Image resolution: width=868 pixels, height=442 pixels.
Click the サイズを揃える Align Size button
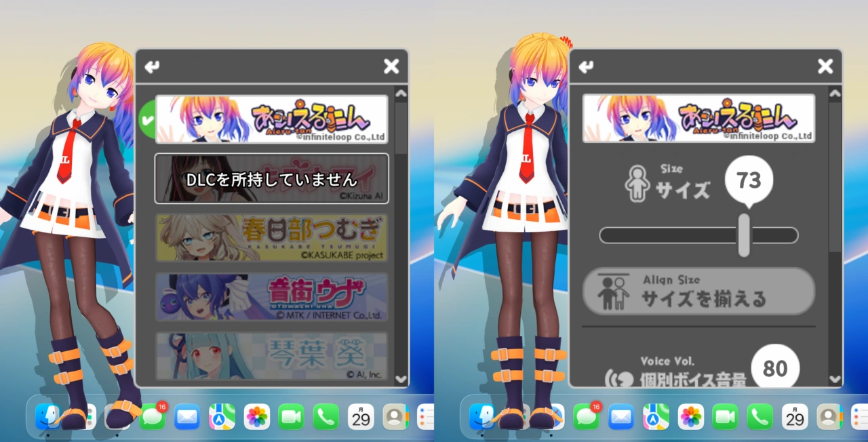point(698,291)
